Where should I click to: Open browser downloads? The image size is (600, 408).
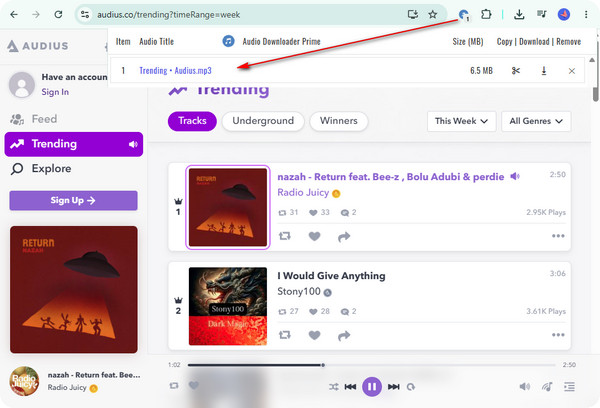(519, 15)
